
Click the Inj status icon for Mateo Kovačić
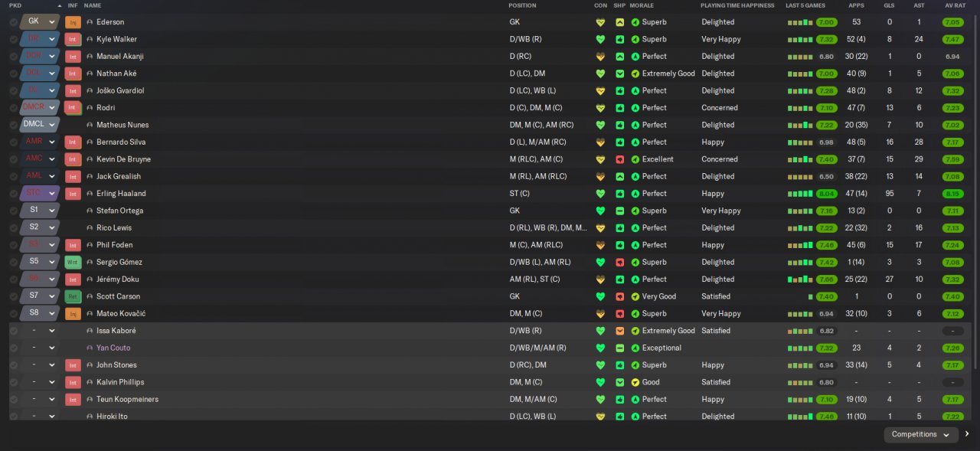click(x=73, y=313)
